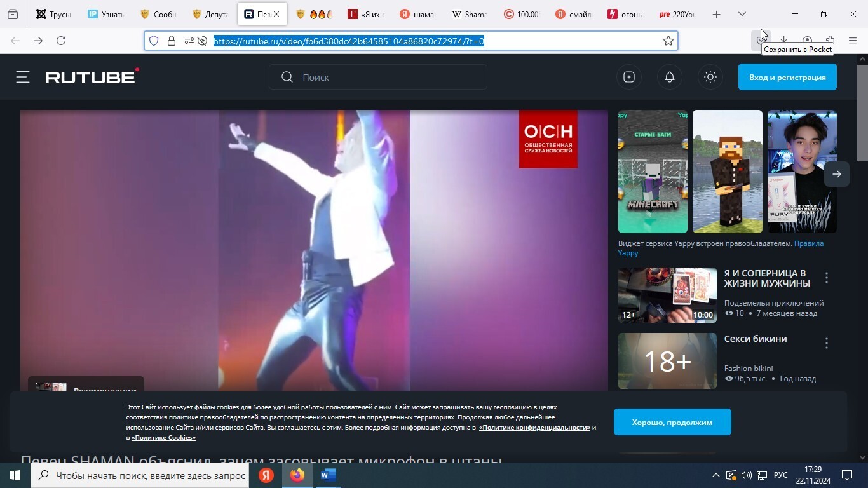Open the Rutube hamburger menu
Viewport: 868px width, 488px height.
(23, 77)
